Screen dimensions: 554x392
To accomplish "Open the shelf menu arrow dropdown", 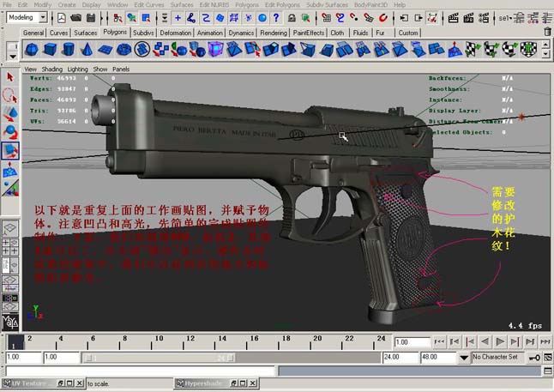I will 13,57.
